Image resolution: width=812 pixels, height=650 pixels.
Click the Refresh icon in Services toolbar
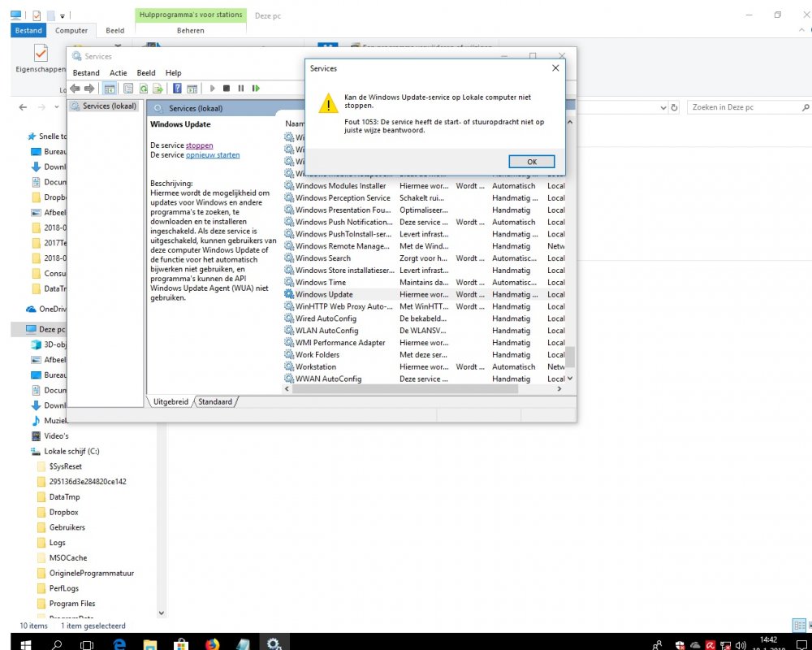[x=144, y=89]
